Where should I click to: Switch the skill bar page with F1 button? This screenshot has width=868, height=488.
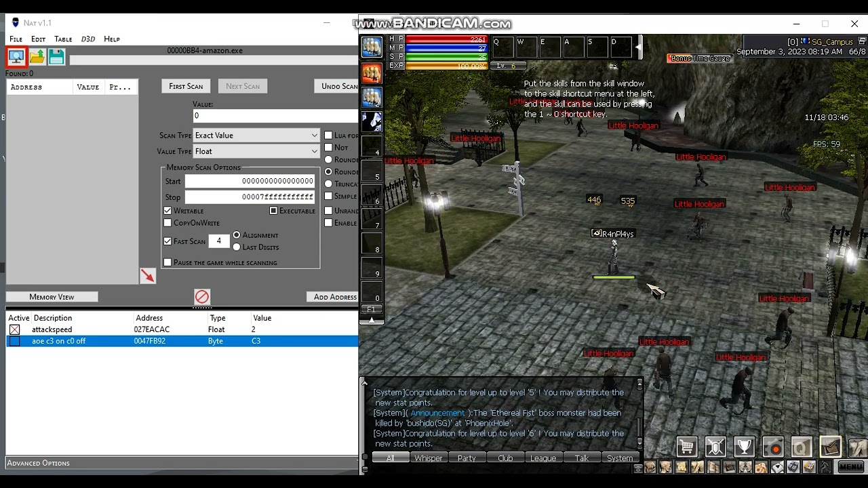(372, 309)
